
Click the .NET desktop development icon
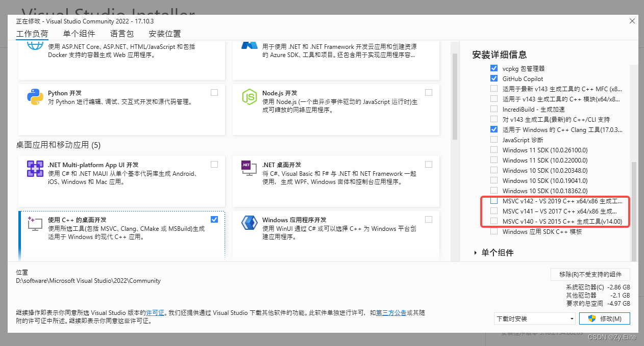click(249, 168)
